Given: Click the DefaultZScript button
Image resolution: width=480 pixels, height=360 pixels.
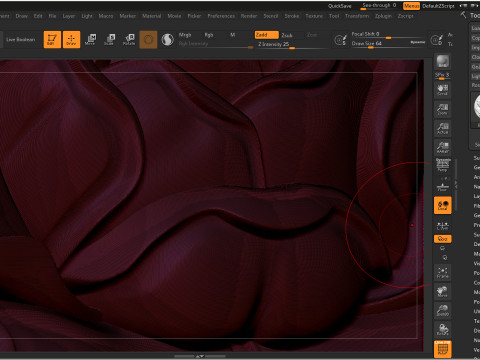Looking at the screenshot, I should 438,6.
